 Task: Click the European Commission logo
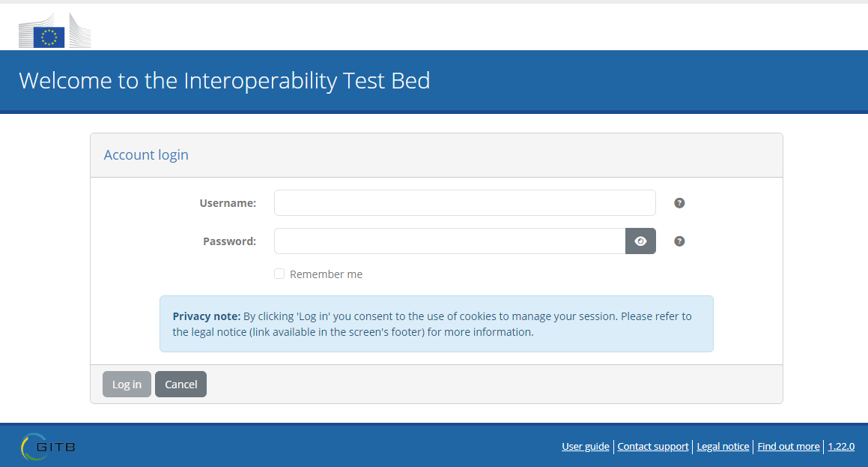click(x=54, y=31)
